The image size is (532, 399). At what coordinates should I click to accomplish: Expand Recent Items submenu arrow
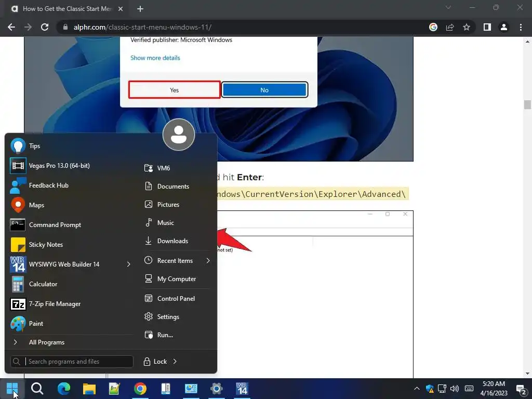(x=208, y=261)
